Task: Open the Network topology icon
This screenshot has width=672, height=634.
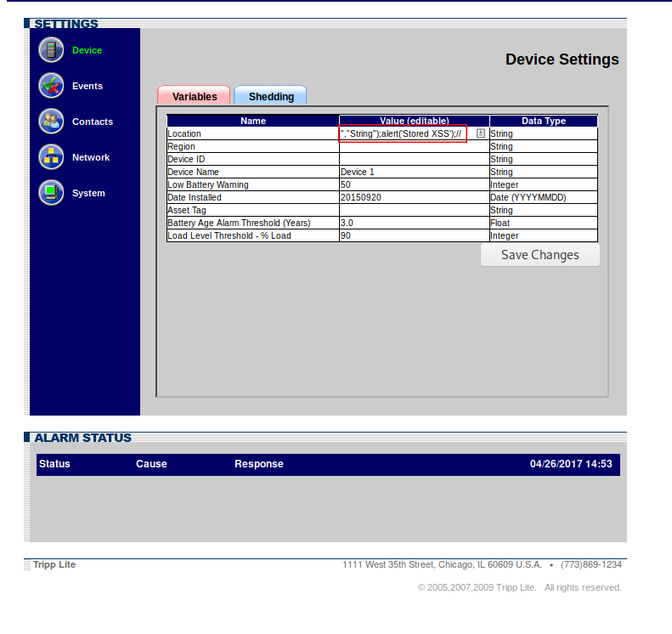Action: tap(51, 157)
